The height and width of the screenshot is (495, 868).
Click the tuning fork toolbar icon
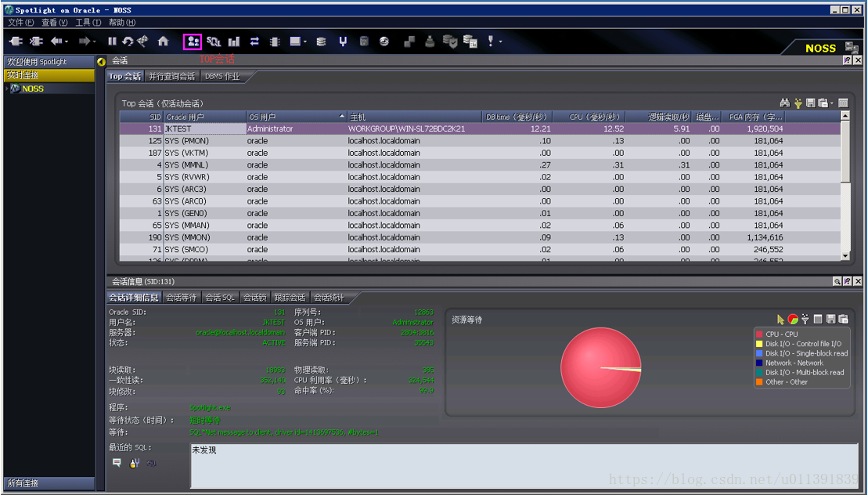pyautogui.click(x=343, y=42)
